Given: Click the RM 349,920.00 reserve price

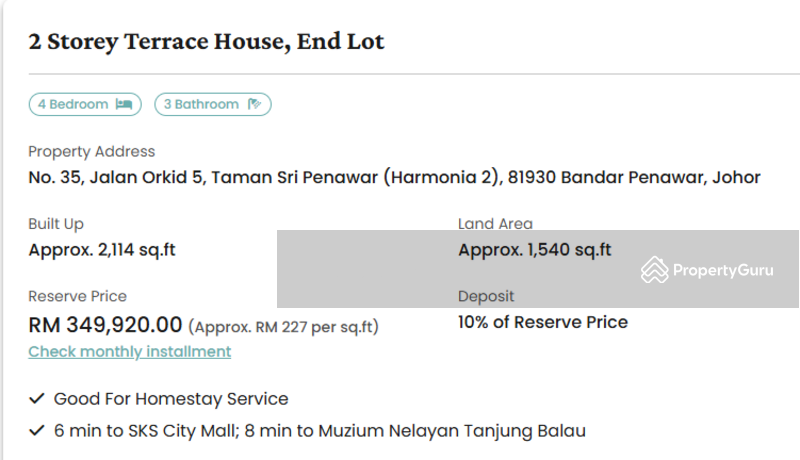Looking at the screenshot, I should (x=105, y=325).
